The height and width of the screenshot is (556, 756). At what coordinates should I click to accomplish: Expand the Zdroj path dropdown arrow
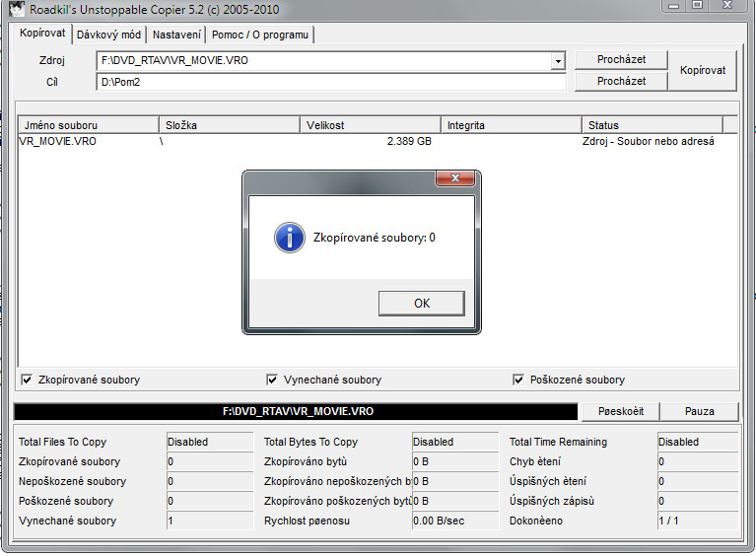click(558, 61)
